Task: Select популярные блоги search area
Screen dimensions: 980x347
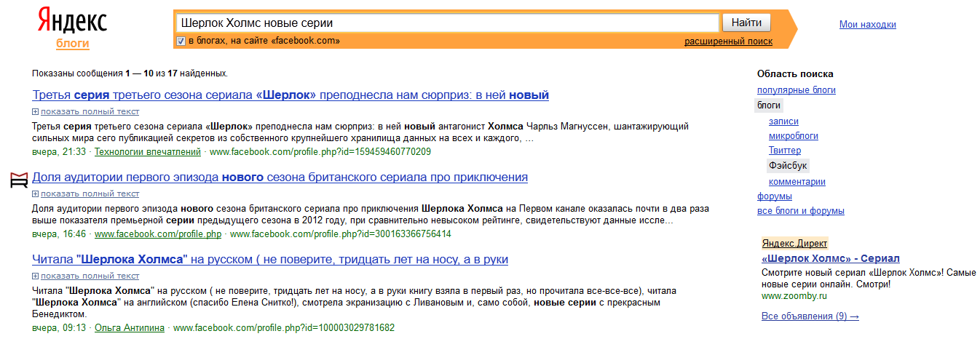Action: (x=797, y=90)
